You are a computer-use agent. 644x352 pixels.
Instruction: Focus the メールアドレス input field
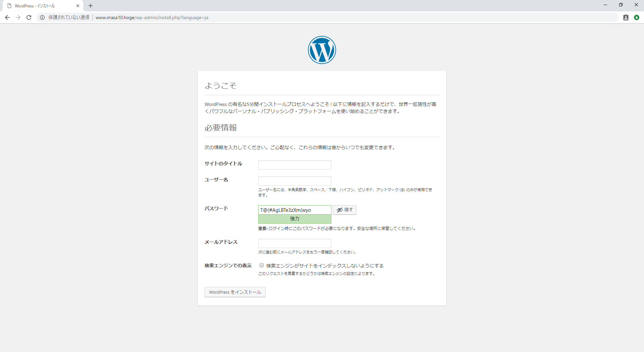point(295,243)
